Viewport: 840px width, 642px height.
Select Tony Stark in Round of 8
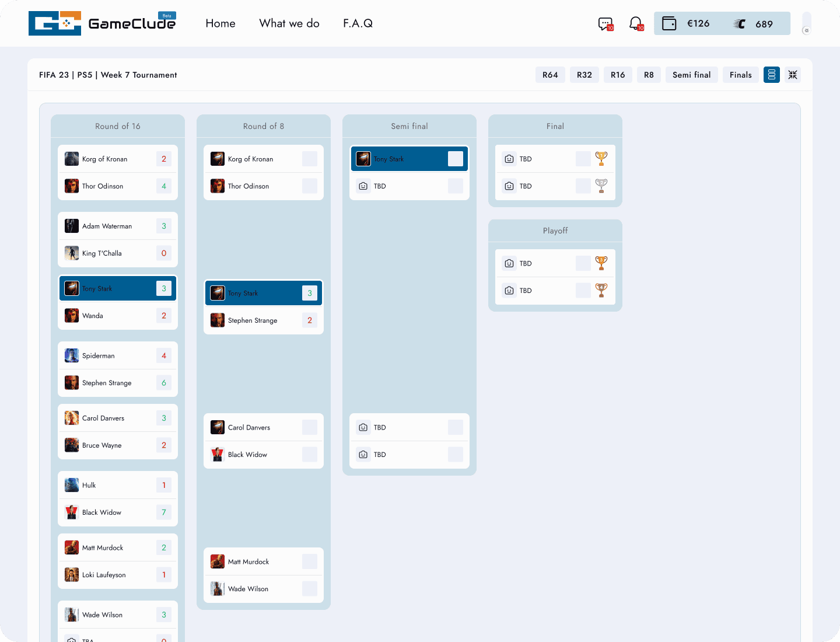click(264, 293)
